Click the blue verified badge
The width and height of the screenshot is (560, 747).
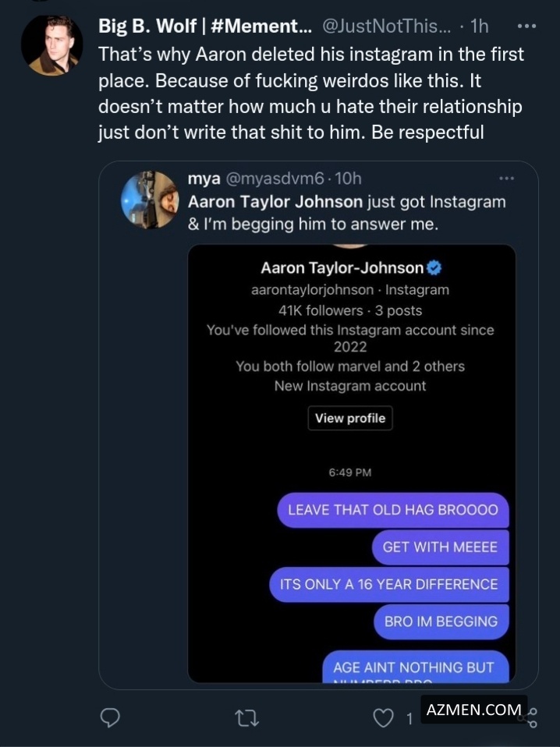[435, 268]
